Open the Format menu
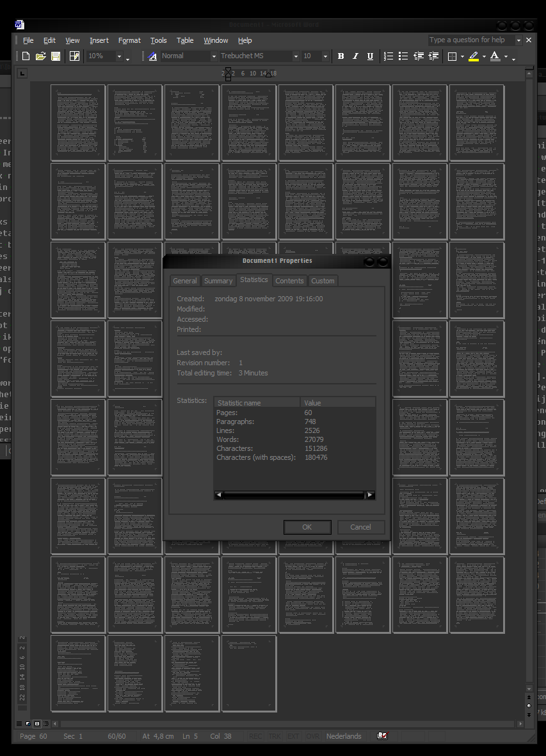The height and width of the screenshot is (756, 546). click(129, 40)
